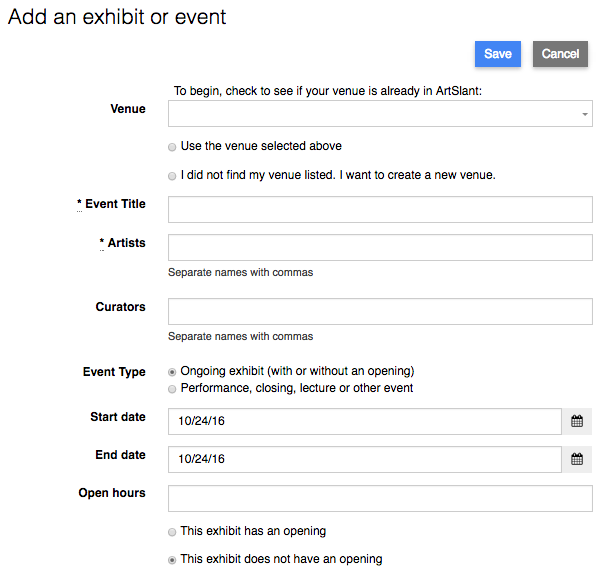Open the Start date calendar picker icon
The image size is (613, 577).
coord(577,421)
